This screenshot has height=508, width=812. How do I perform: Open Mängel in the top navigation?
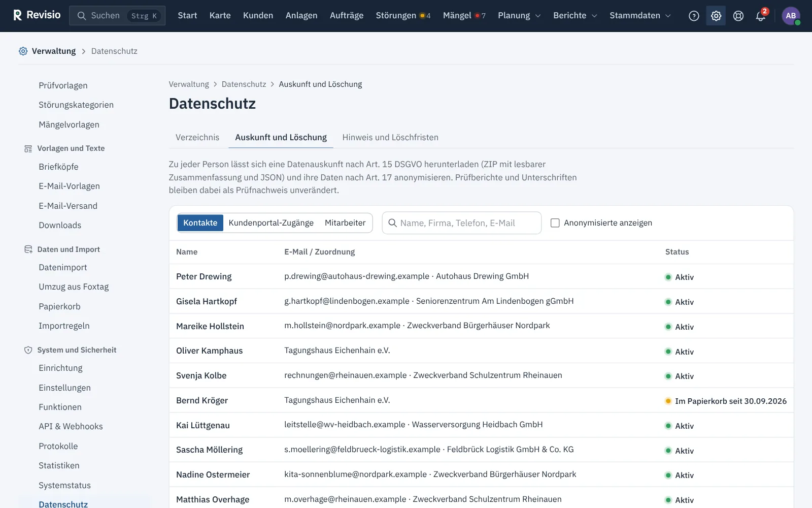pos(464,16)
